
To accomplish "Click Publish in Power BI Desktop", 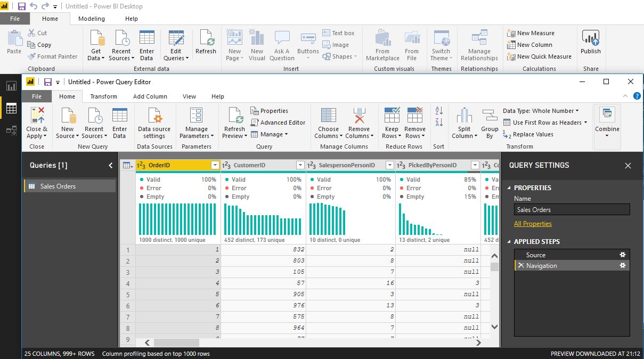I will 591,43.
